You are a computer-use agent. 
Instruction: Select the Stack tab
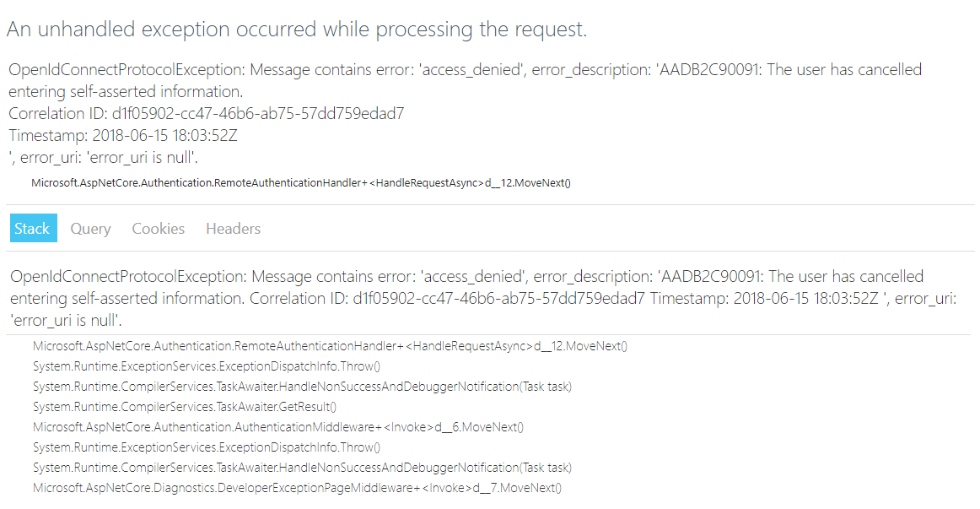tap(33, 228)
